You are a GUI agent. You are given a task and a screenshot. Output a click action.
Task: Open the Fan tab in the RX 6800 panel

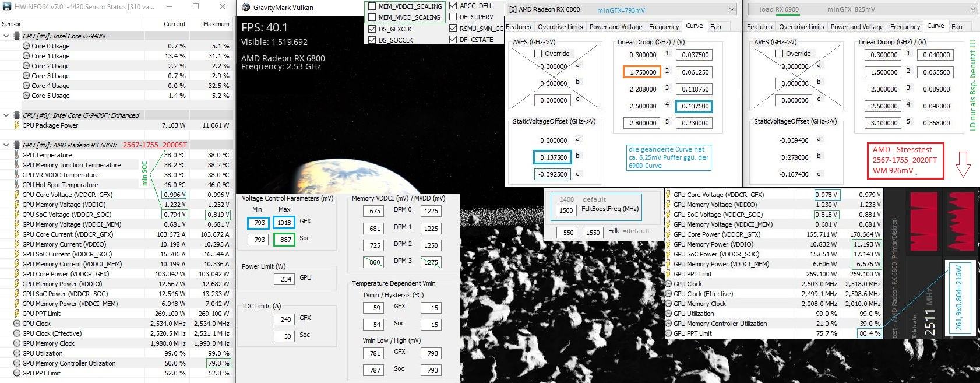point(715,27)
